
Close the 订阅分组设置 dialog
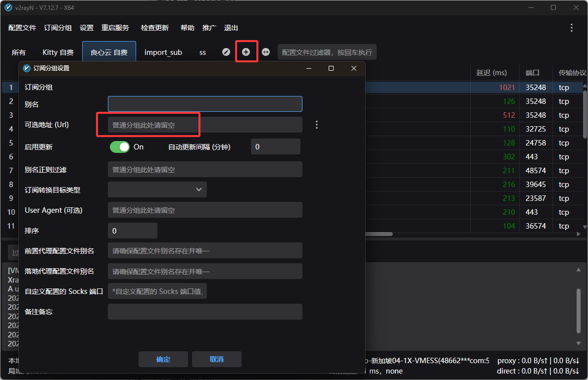[353, 68]
